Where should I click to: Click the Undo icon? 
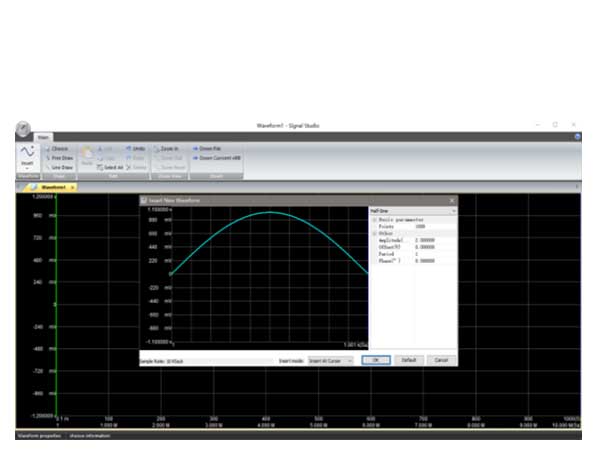[x=136, y=148]
